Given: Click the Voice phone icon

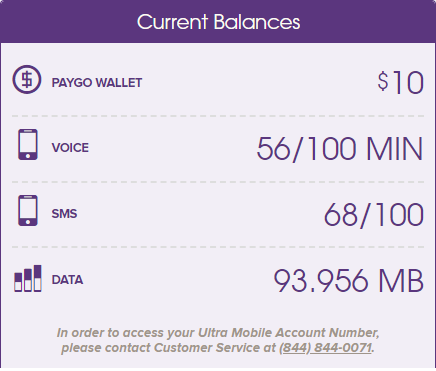Looking at the screenshot, I should [x=28, y=144].
